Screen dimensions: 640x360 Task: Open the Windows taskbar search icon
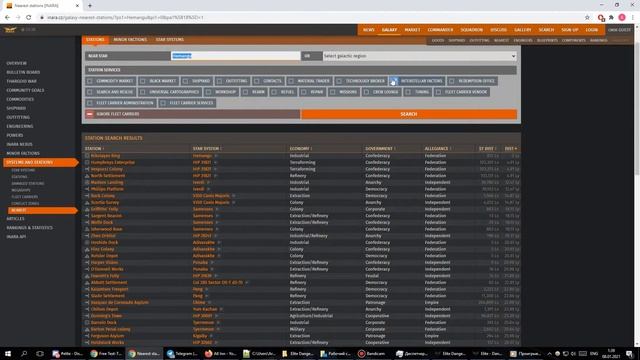24,353
